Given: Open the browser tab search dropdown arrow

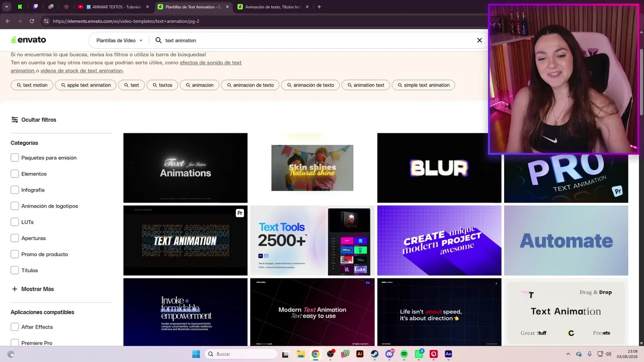Looking at the screenshot, I should click(x=7, y=7).
